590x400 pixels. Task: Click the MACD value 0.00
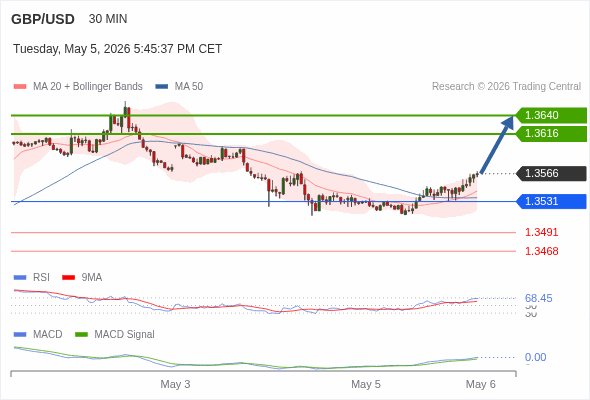coord(535,357)
